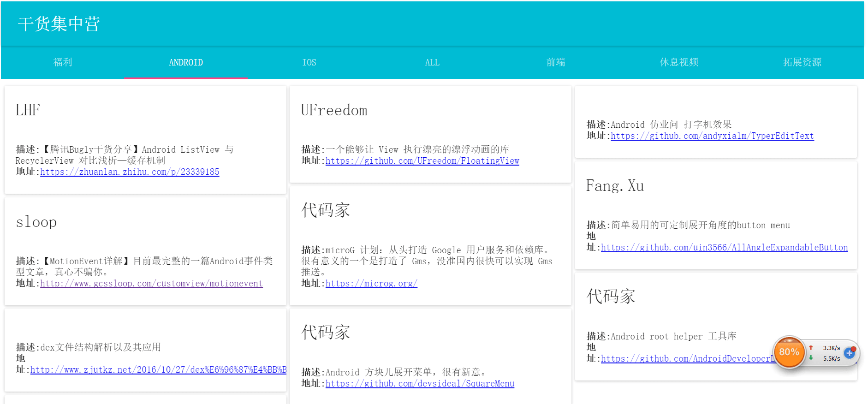Click the blue plus icon on floating widget
Screen dimensions: 868x404
coord(849,353)
